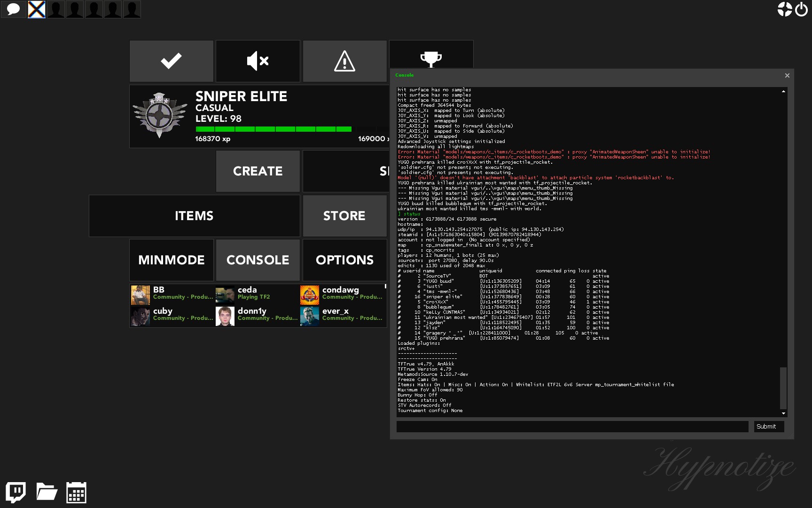Open the calendar icon

[x=76, y=492]
